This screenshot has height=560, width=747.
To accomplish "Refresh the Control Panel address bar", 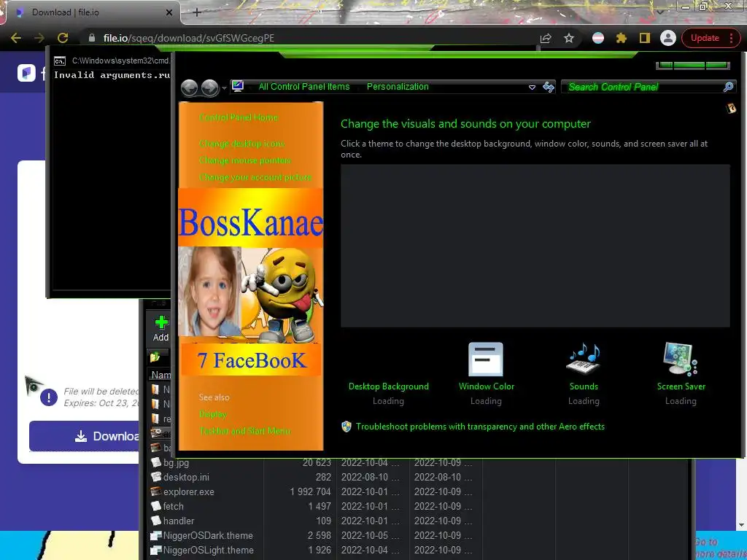I will 549,87.
